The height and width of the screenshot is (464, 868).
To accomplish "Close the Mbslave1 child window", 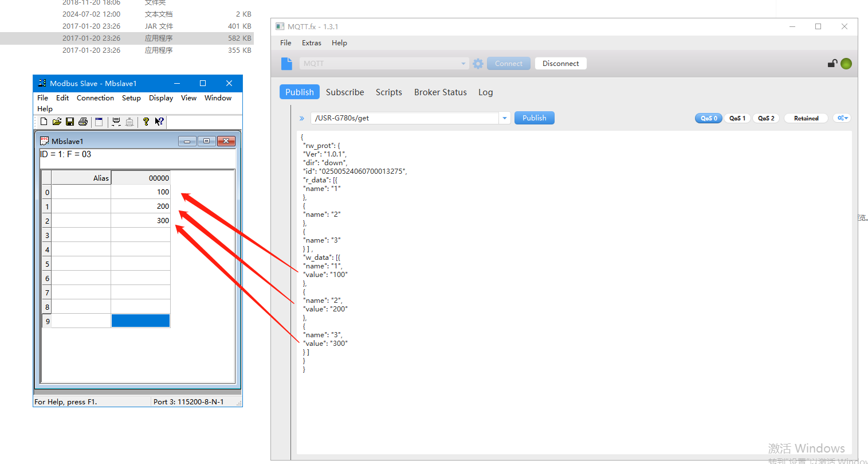I will (226, 141).
